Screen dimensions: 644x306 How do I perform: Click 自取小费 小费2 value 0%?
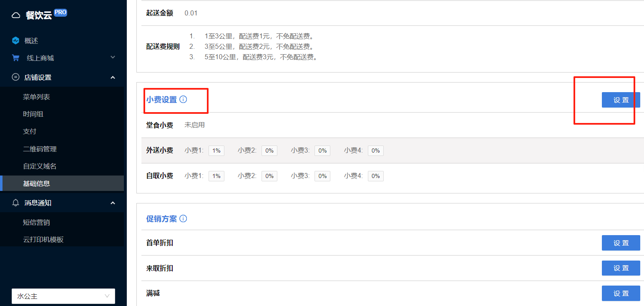pos(269,176)
